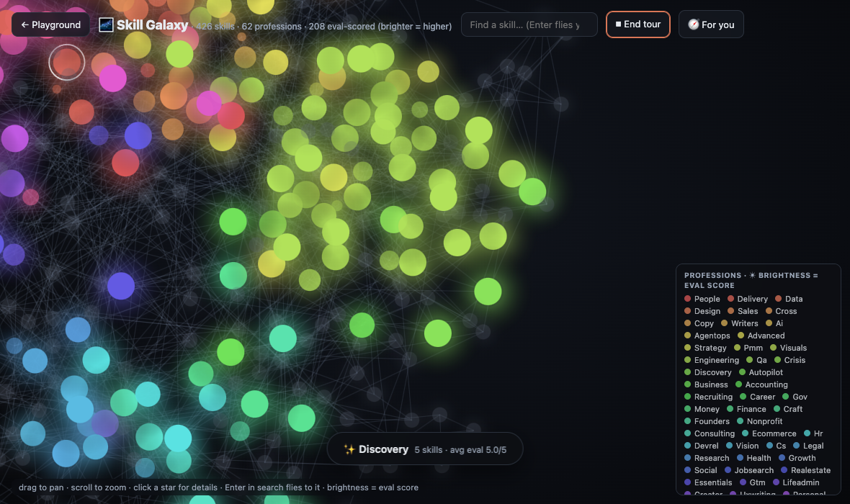Select Craft in the legend

(788, 409)
